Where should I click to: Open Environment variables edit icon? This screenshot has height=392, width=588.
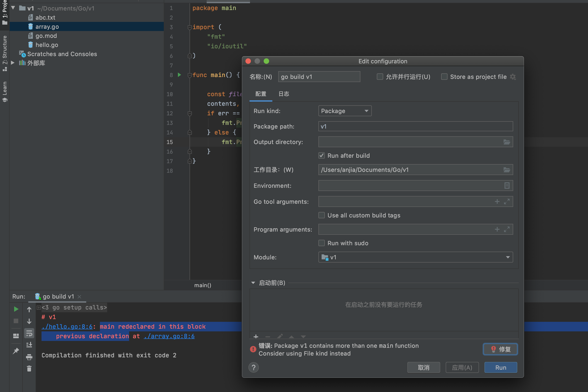(x=507, y=186)
